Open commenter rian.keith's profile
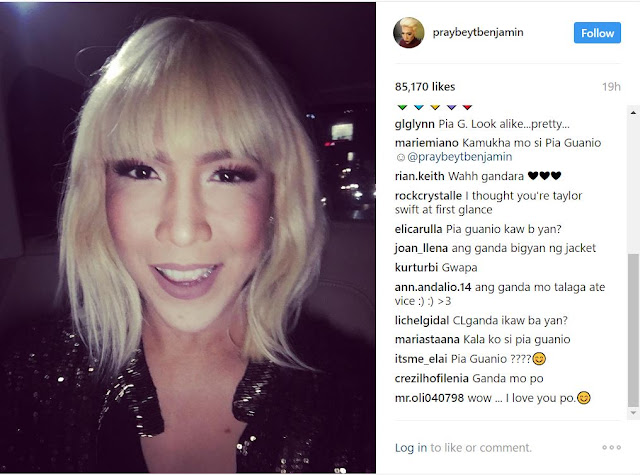This screenshot has height=475, width=640. pos(419,176)
